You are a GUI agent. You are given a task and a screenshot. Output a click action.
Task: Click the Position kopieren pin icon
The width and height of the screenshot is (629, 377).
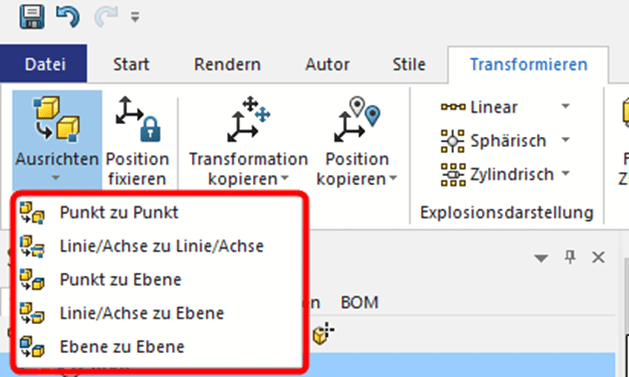[x=357, y=119]
